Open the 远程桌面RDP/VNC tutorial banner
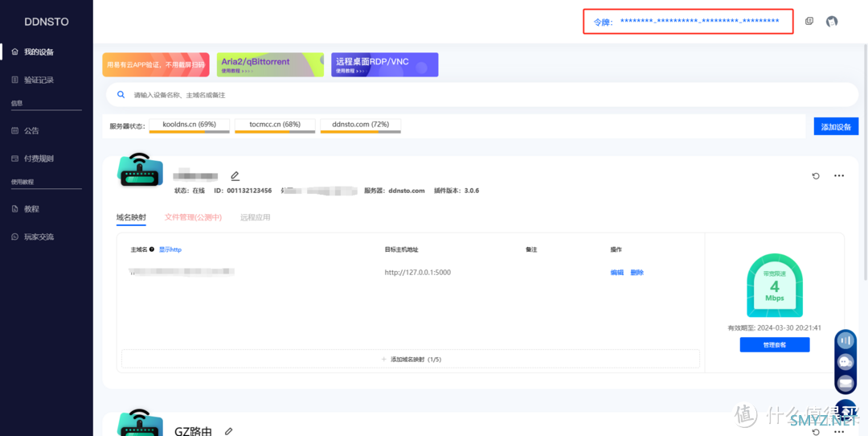The height and width of the screenshot is (436, 868). 385,64
